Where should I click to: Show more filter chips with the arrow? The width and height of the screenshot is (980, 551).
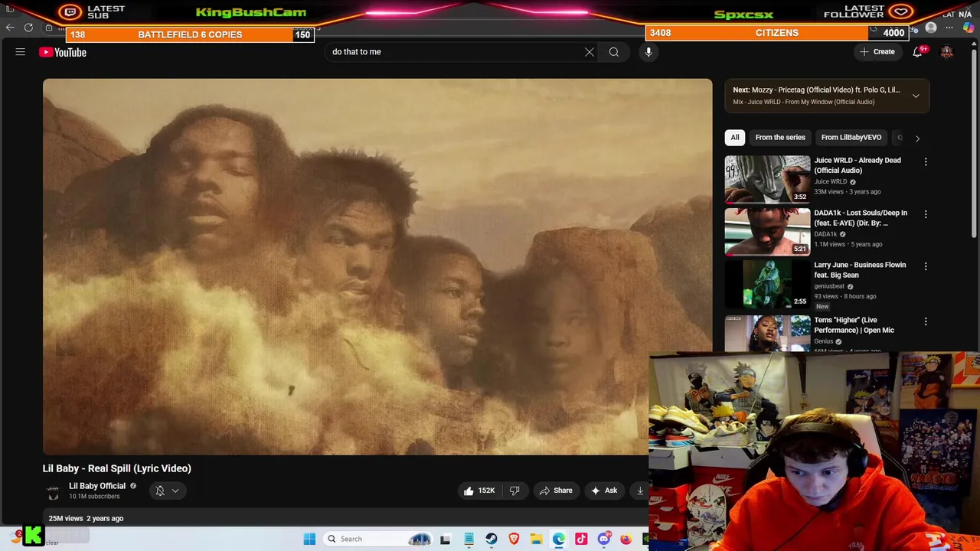point(917,139)
